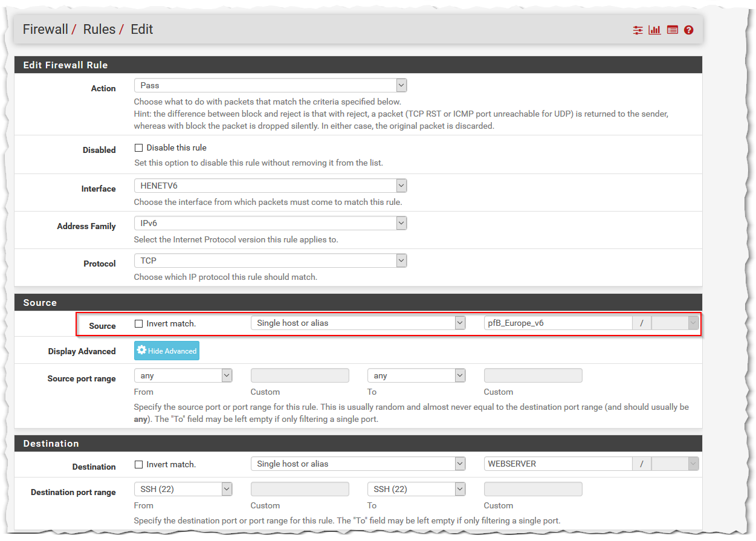
Task: Go to Firewall in the breadcrumb
Action: (45, 30)
